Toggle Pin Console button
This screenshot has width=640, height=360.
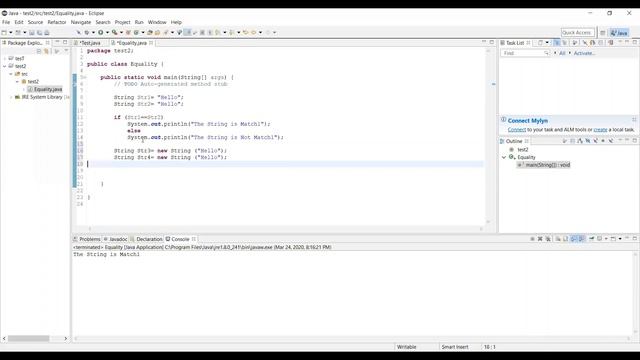tap(592, 239)
